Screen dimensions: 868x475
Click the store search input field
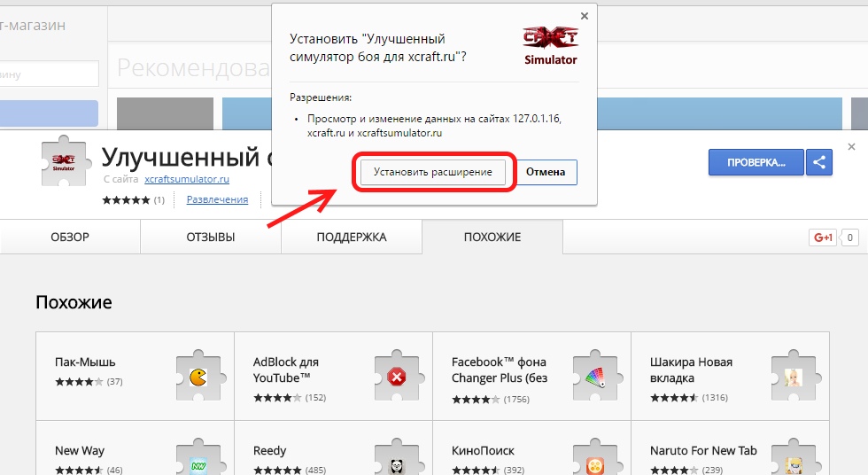(49, 74)
